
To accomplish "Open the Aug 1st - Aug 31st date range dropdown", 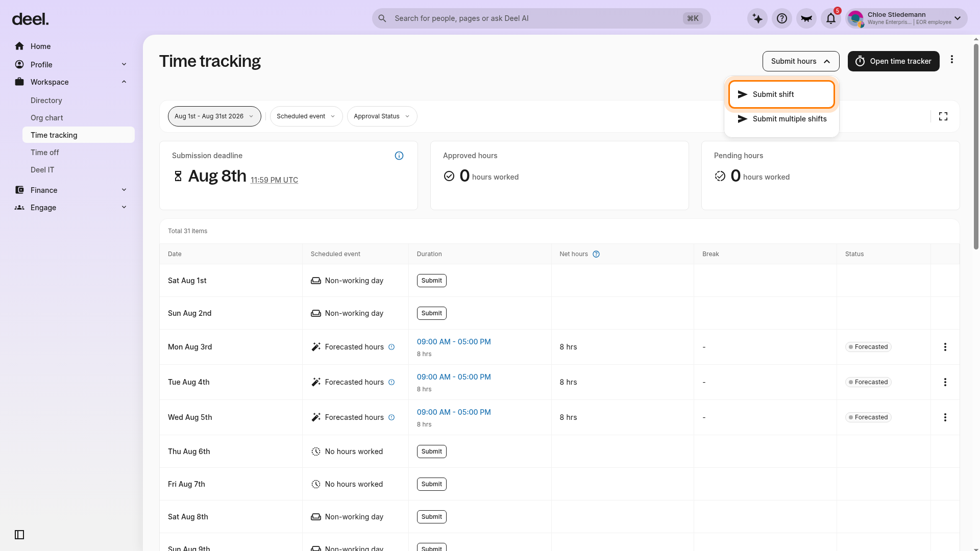I will coord(214,116).
